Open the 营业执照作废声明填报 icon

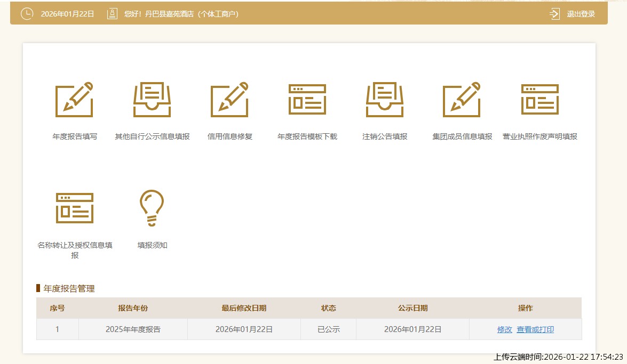pyautogui.click(x=540, y=100)
